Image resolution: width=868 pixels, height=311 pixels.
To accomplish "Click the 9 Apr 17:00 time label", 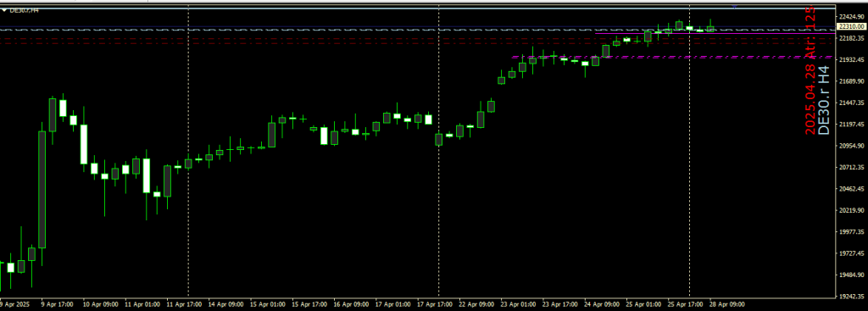I will [57, 304].
